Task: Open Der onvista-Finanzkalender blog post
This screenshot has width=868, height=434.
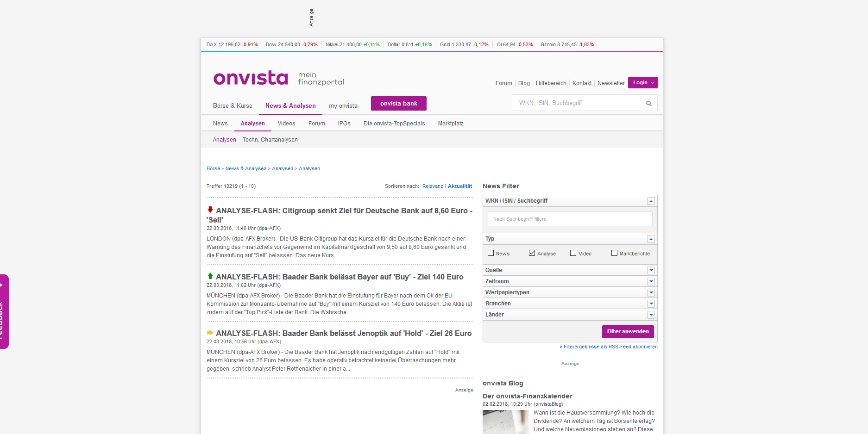Action: click(528, 396)
